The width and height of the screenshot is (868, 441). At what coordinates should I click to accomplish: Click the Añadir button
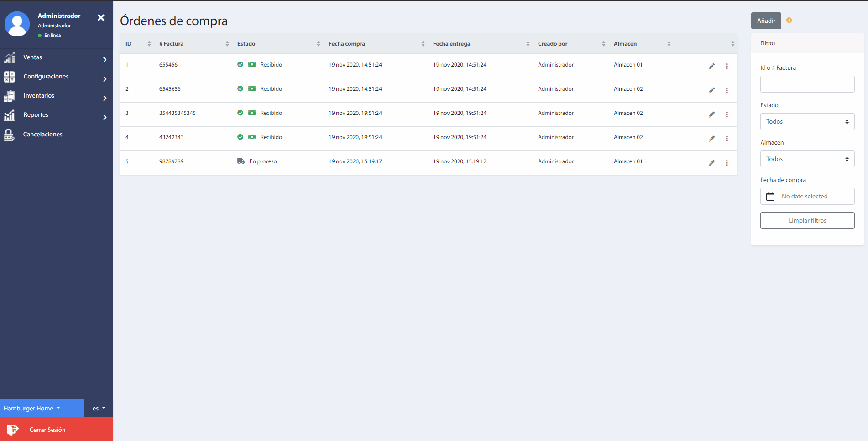tap(766, 21)
